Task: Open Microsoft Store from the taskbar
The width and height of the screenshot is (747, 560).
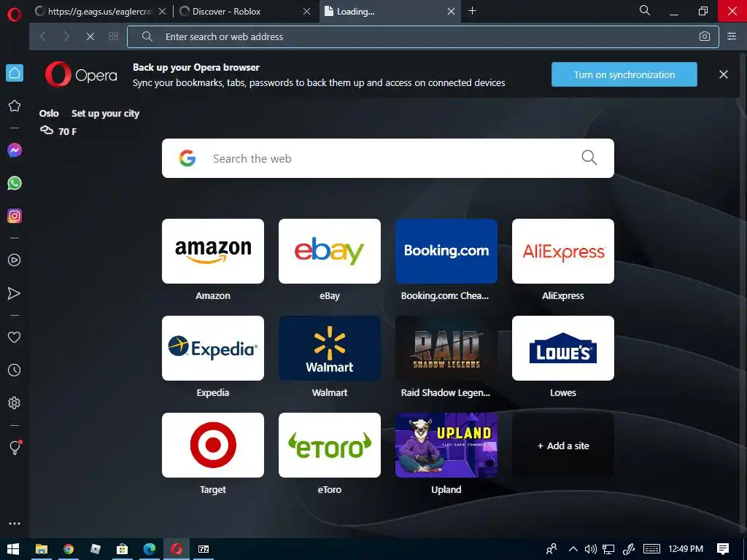Action: click(x=123, y=549)
